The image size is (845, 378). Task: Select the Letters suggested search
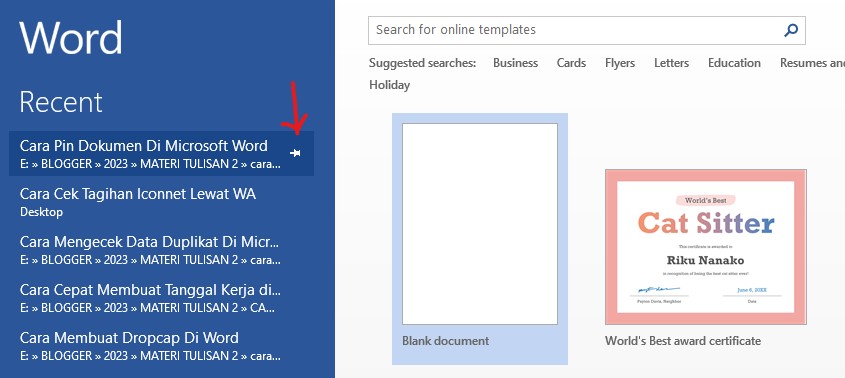click(x=671, y=63)
